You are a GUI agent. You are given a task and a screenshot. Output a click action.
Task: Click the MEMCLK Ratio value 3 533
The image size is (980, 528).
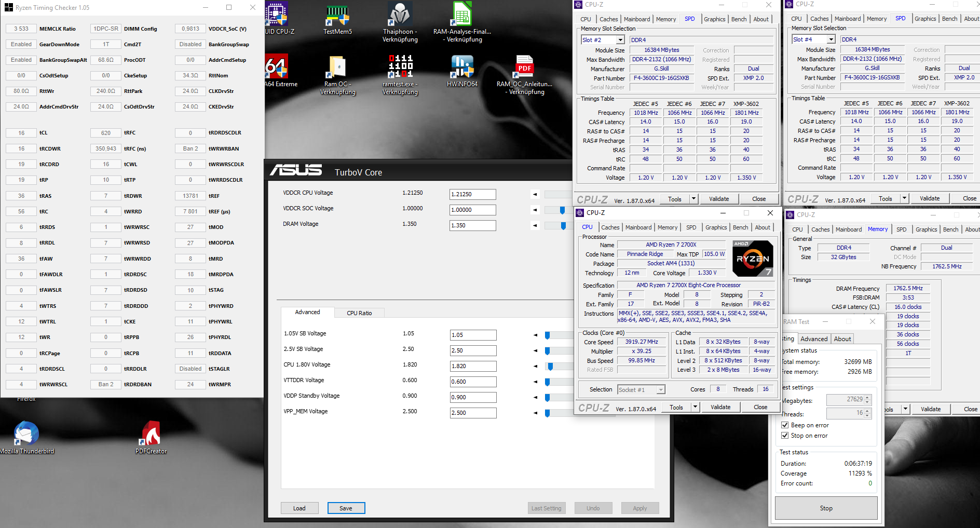21,29
